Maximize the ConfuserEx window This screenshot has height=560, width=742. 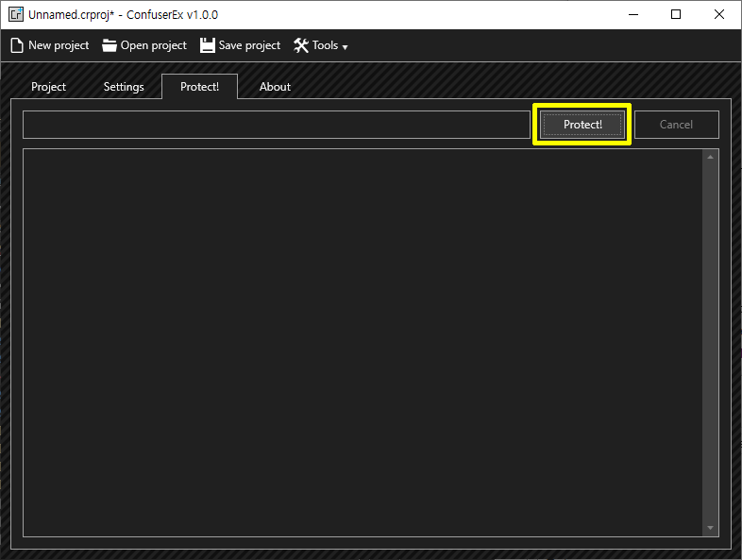coord(676,14)
